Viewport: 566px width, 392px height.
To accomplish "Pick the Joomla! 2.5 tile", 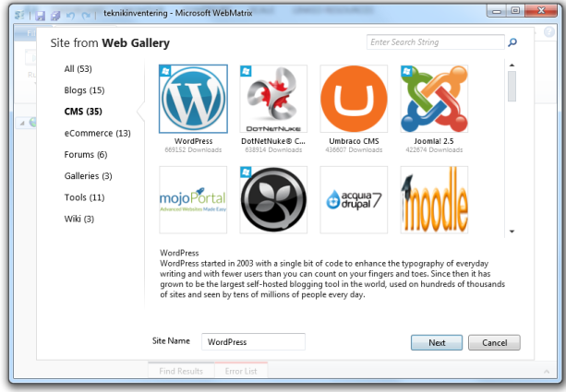I will click(x=434, y=99).
